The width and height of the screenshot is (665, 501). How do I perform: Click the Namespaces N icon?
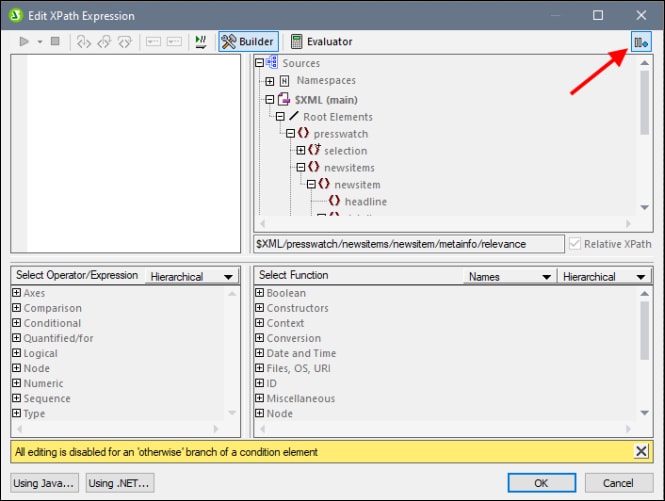tap(285, 81)
